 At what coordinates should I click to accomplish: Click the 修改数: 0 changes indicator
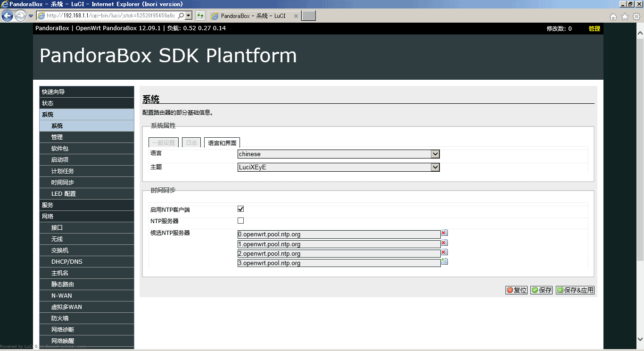click(559, 28)
